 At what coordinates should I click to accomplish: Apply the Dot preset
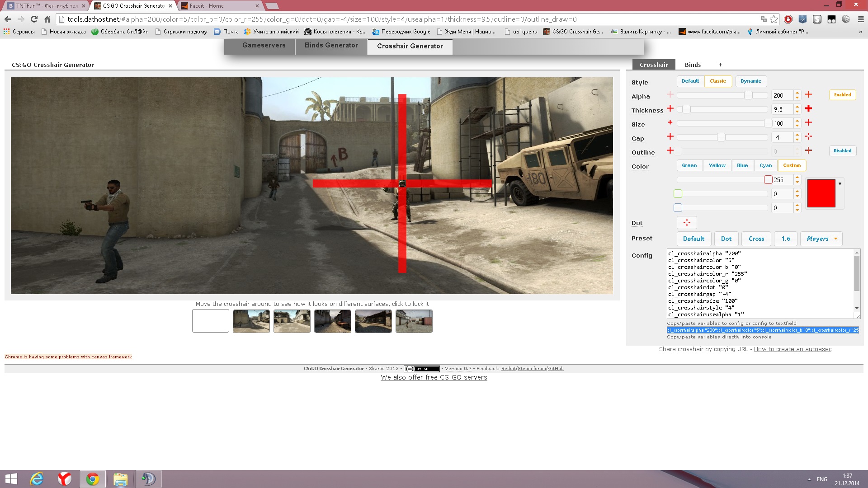pyautogui.click(x=726, y=239)
